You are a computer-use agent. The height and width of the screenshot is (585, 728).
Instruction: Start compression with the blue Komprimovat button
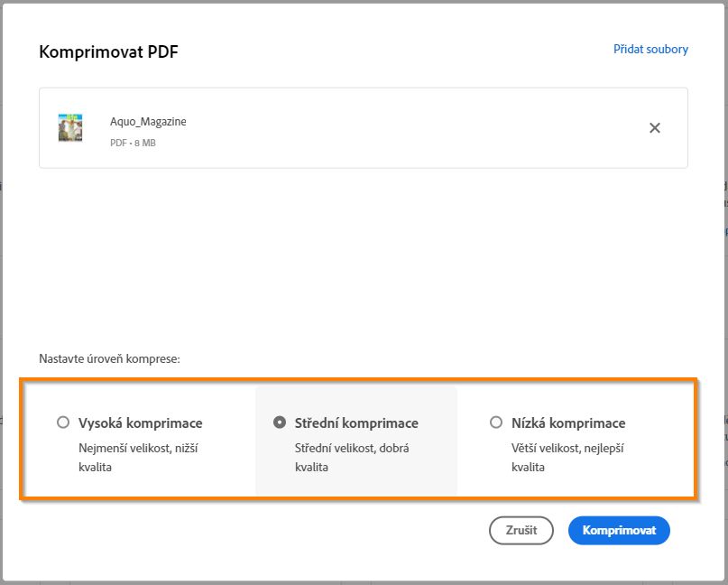(x=619, y=531)
